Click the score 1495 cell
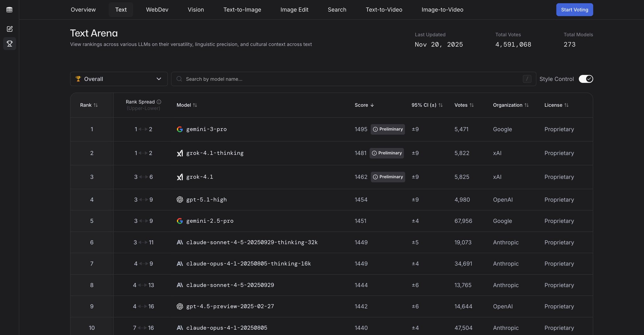This screenshot has width=644, height=335. click(x=361, y=129)
